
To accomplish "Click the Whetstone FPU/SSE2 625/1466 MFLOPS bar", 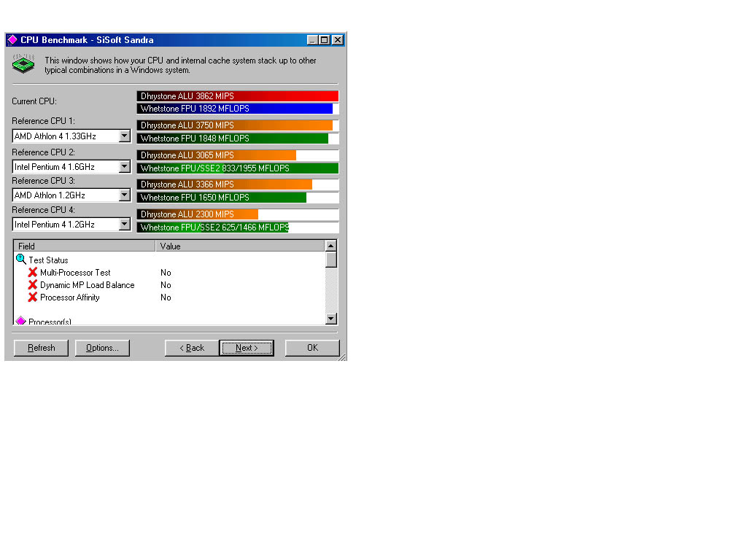I will click(x=213, y=227).
